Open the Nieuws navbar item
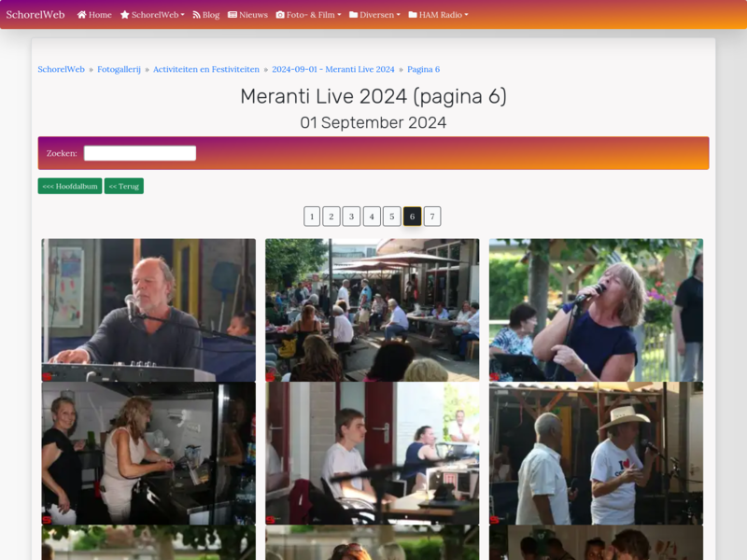 click(247, 15)
